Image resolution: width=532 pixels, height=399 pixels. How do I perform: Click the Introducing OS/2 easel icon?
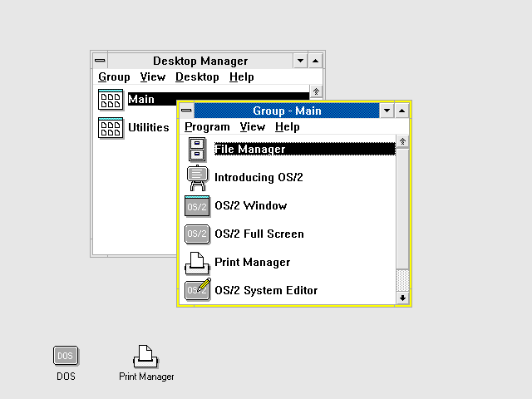click(197, 178)
